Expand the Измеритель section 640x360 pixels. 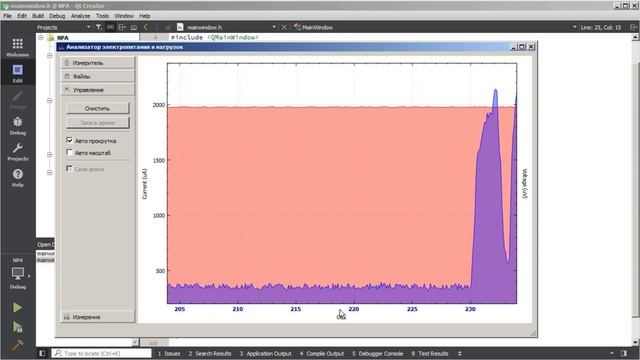98,63
